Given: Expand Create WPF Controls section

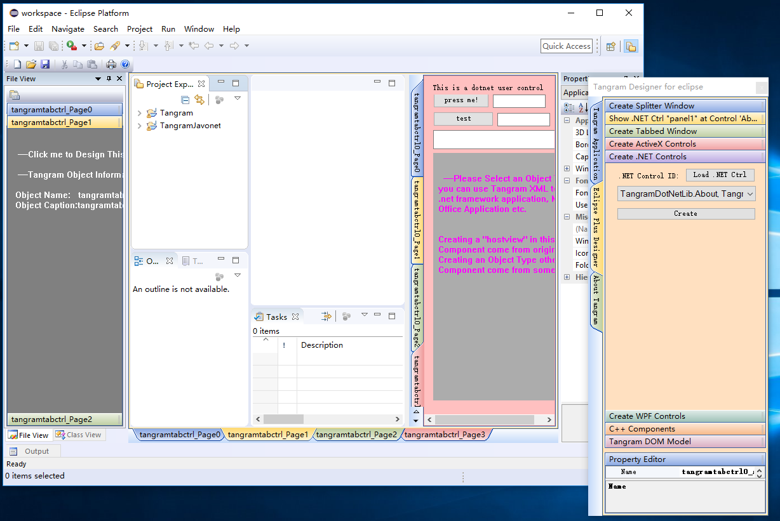Looking at the screenshot, I should (x=685, y=416).
